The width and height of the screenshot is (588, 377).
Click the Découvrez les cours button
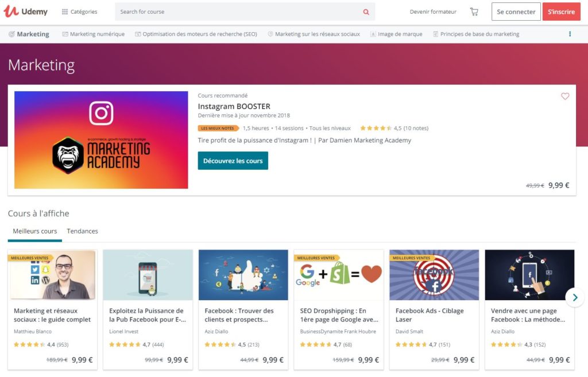pyautogui.click(x=233, y=161)
